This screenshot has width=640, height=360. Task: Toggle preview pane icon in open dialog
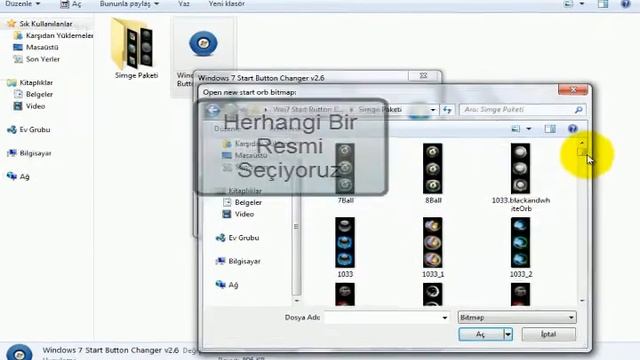tap(550, 129)
